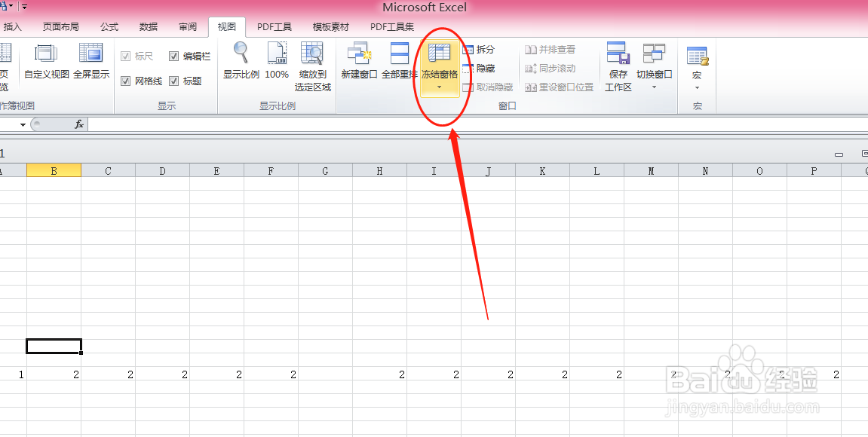The width and height of the screenshot is (868, 437).
Task: Open the 审阅 (Review) tab
Action: (187, 26)
